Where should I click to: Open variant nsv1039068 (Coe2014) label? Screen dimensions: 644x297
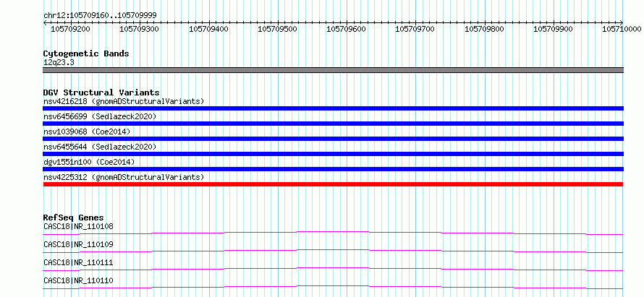87,132
